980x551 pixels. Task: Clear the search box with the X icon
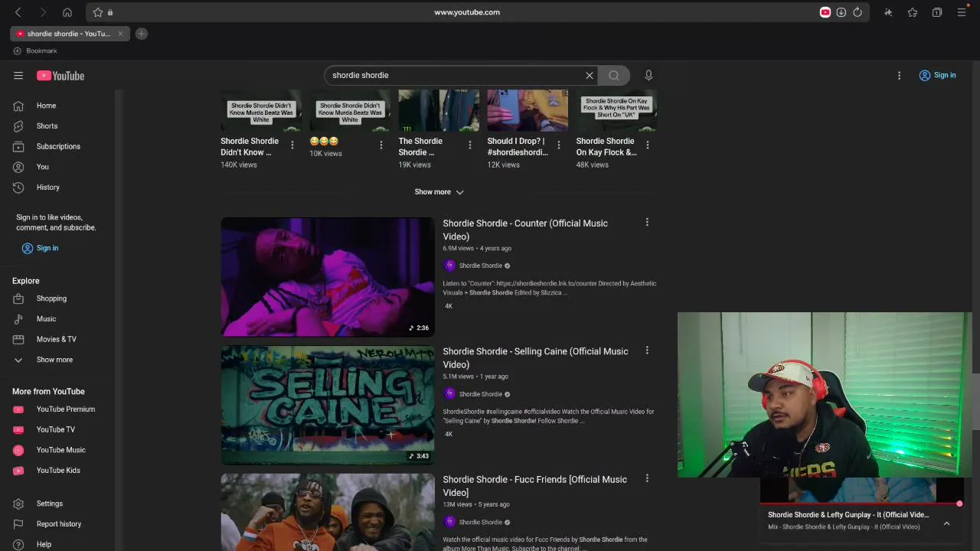pyautogui.click(x=590, y=75)
